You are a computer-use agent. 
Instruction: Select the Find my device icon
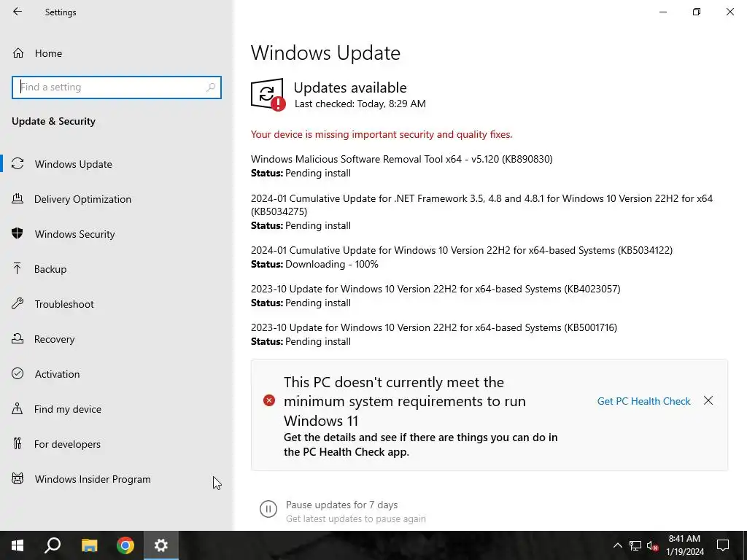pyautogui.click(x=18, y=408)
